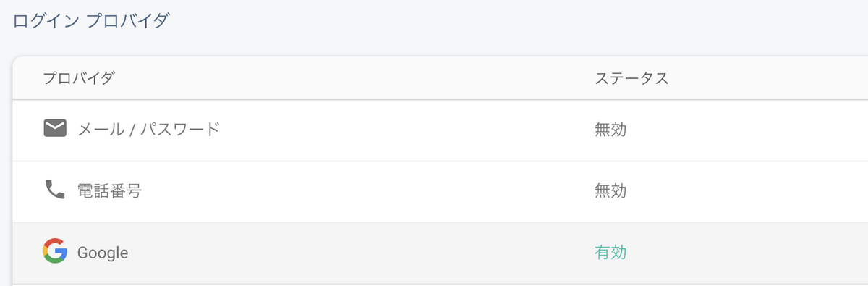Click the envelope icon for email provider
868x286 pixels.
55,129
